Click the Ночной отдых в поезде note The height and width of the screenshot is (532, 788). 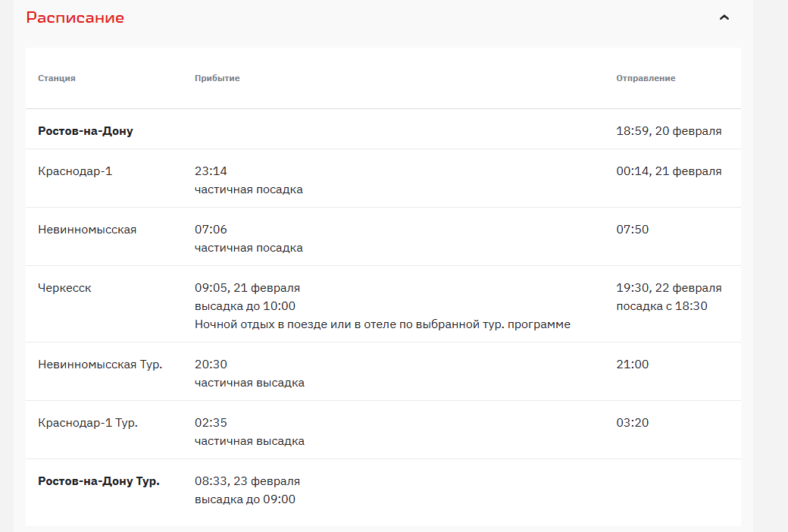[x=382, y=324]
